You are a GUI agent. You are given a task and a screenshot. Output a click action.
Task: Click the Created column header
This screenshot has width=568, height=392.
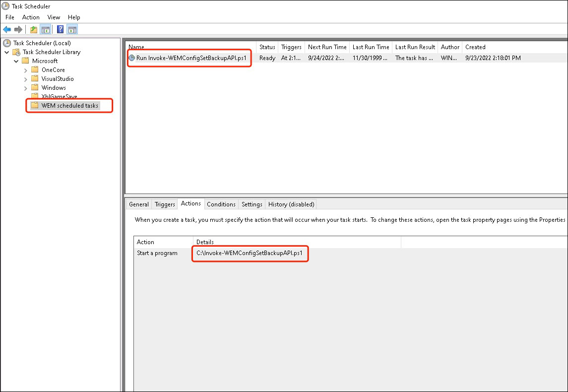pyautogui.click(x=475, y=47)
